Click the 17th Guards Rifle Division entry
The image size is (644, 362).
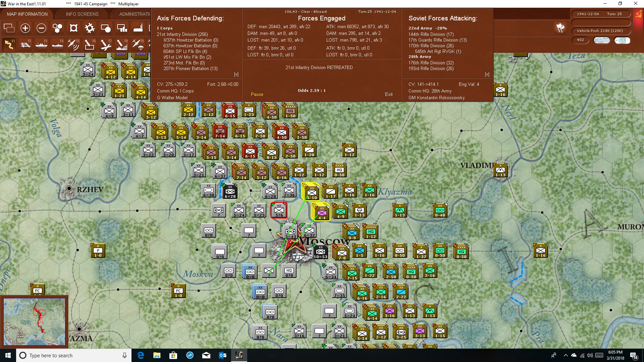coord(437,40)
